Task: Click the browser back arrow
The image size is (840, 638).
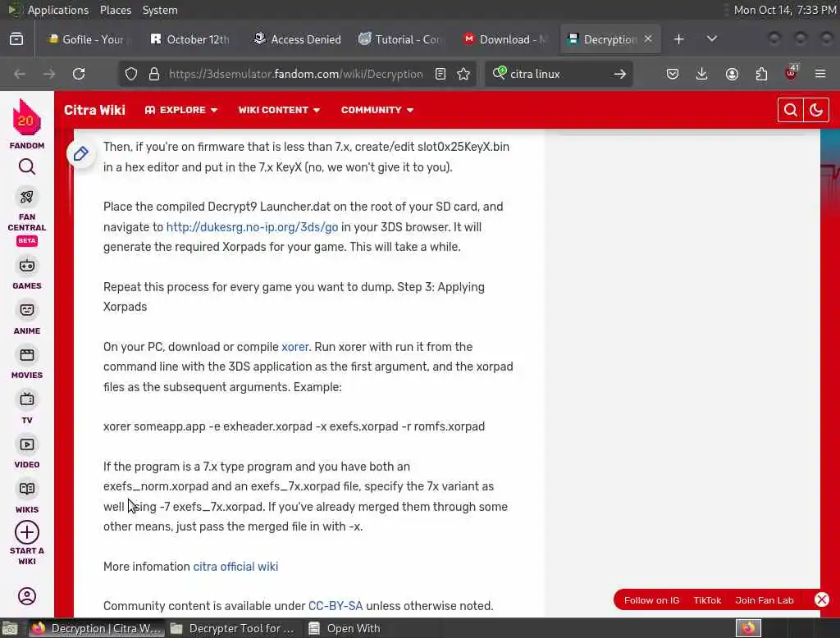Action: pos(20,74)
